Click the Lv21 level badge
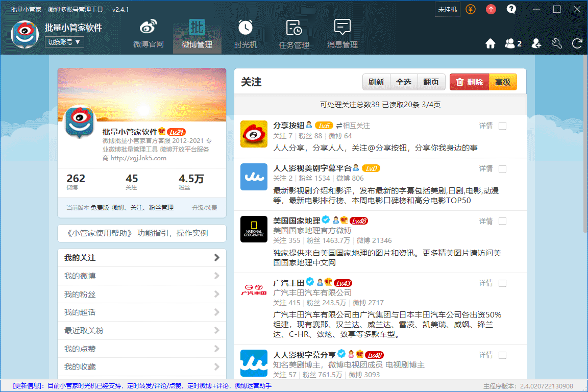Screen dimensions: 588x392 (176, 132)
